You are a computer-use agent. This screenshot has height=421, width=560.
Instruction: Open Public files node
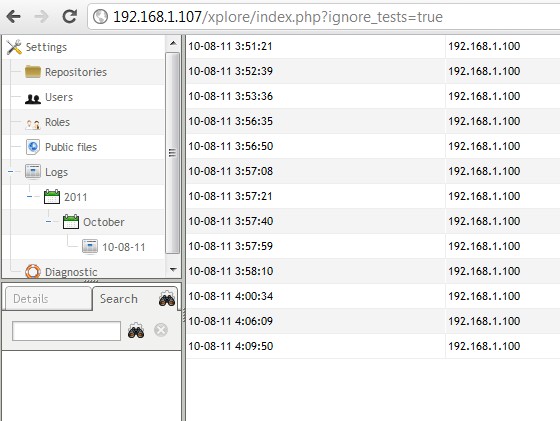tap(71, 147)
